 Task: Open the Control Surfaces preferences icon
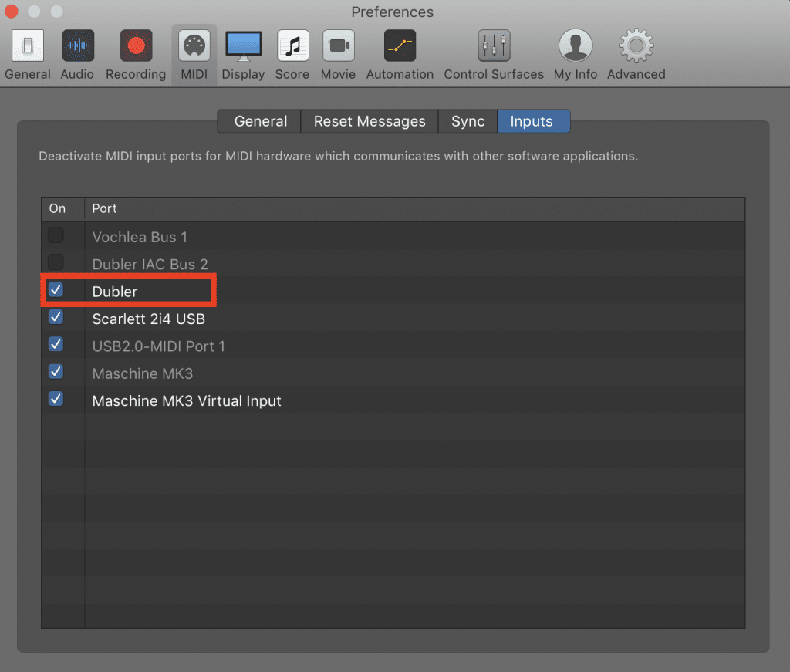click(x=495, y=46)
